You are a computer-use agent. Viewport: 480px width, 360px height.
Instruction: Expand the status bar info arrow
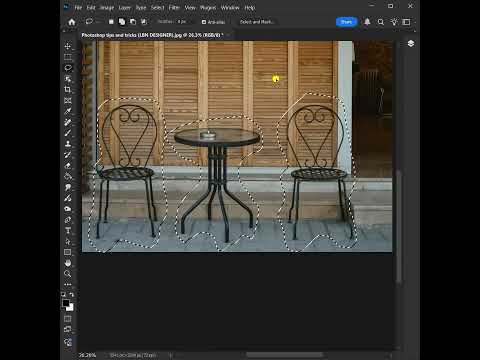[x=171, y=355]
